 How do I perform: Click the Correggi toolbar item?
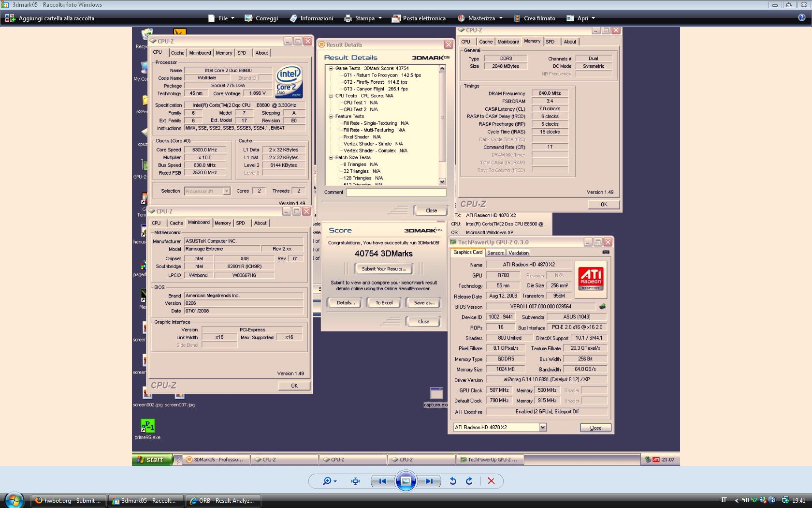pos(261,18)
